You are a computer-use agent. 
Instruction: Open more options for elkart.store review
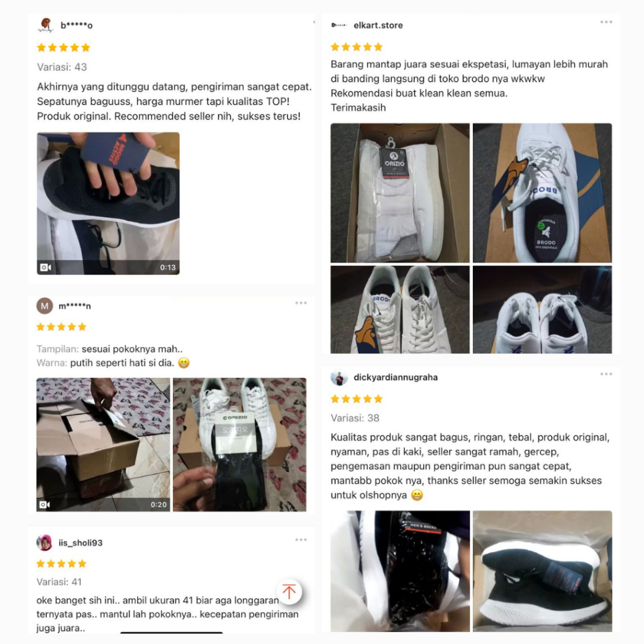pos(606,22)
